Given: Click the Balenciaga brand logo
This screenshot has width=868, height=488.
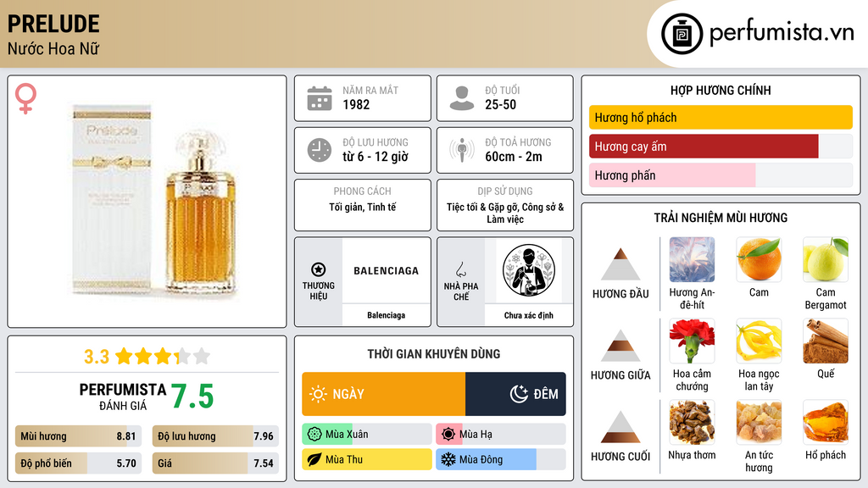Looking at the screenshot, I should (386, 270).
